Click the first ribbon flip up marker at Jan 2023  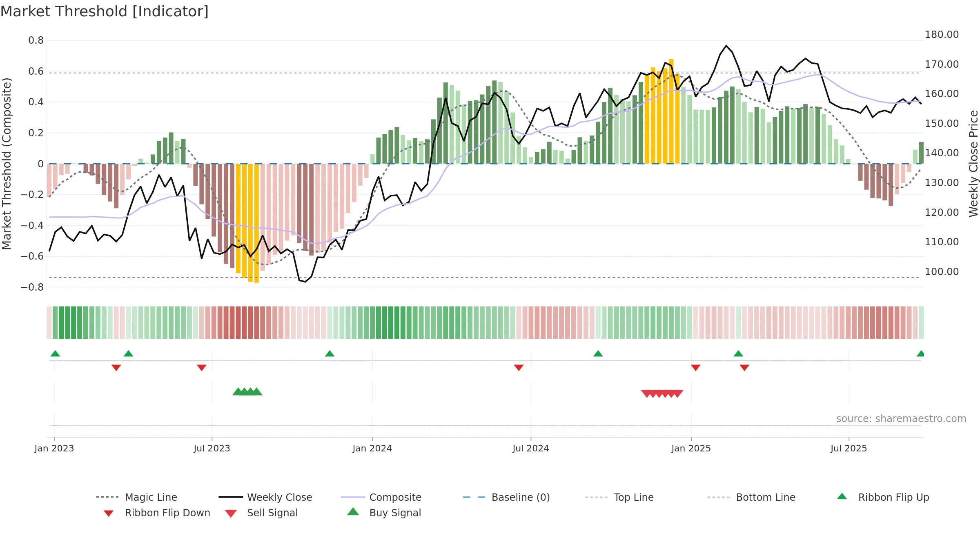[55, 353]
